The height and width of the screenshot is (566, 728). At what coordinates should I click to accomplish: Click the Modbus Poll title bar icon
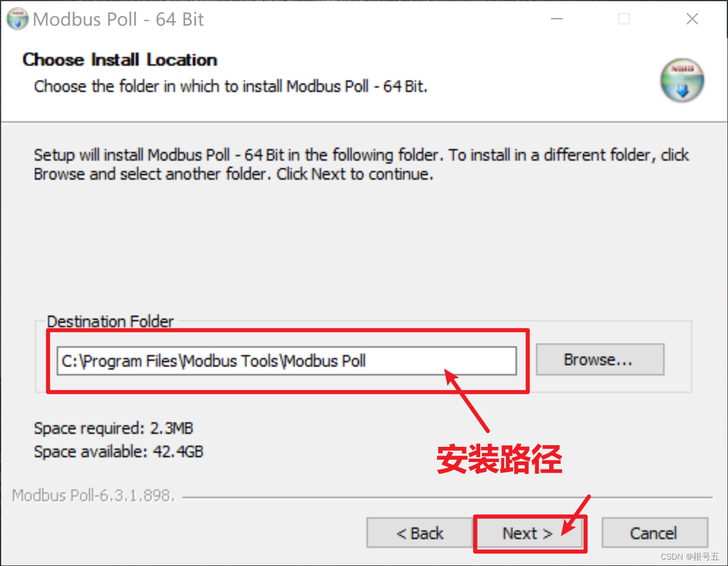(x=18, y=19)
